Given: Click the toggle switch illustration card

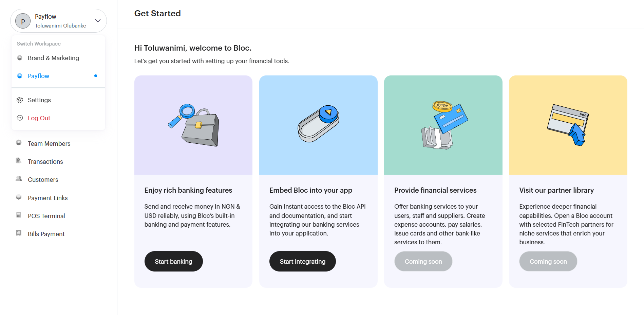Looking at the screenshot, I should 318,124.
